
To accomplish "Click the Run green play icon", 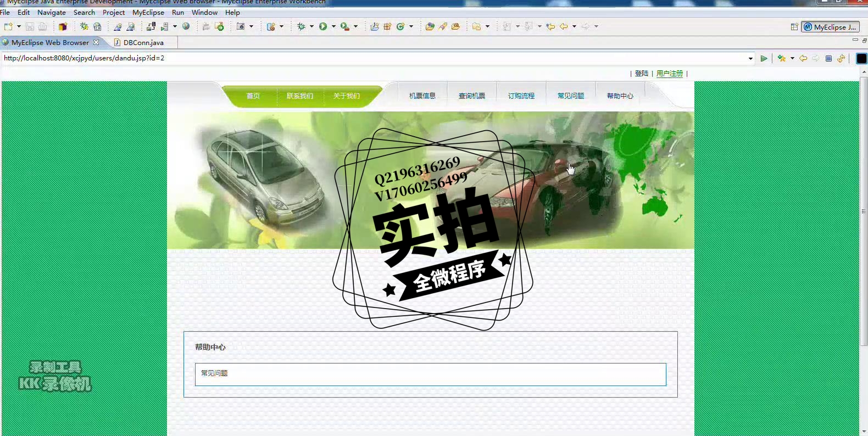I will 323,26.
